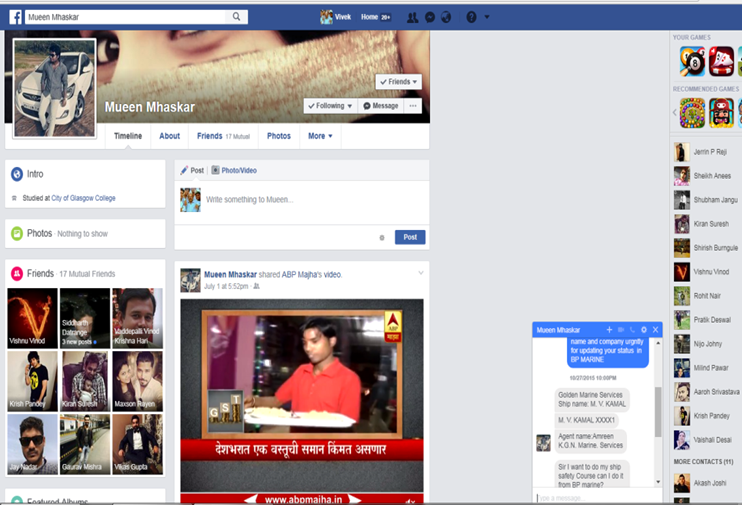Viewport: 742px width, 505px height.
Task: Add friends to chat with plus icon
Action: click(x=609, y=329)
